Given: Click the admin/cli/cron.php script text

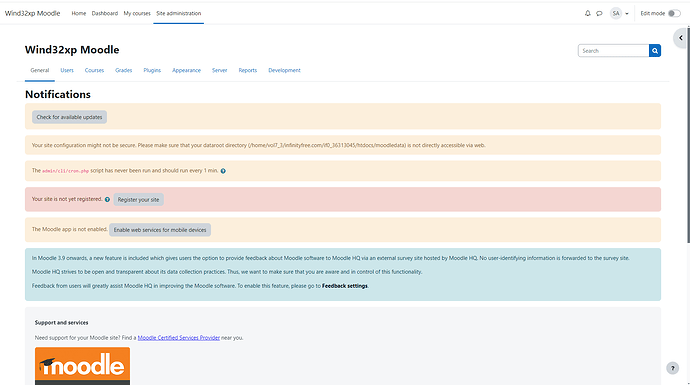Looking at the screenshot, I should 66,171.
